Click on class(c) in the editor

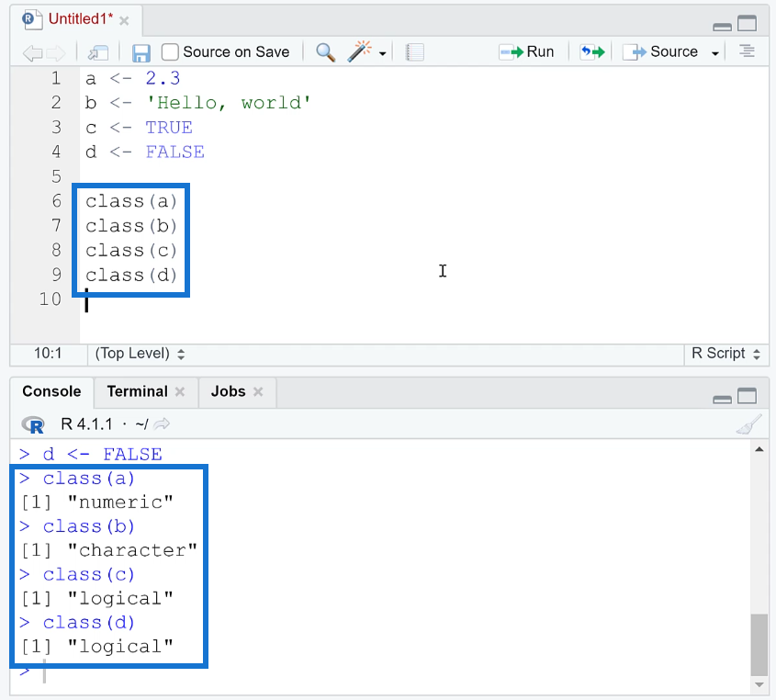pos(131,250)
